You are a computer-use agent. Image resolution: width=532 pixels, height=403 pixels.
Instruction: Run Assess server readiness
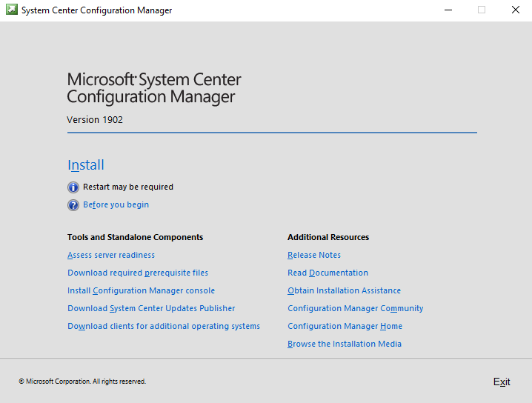111,255
